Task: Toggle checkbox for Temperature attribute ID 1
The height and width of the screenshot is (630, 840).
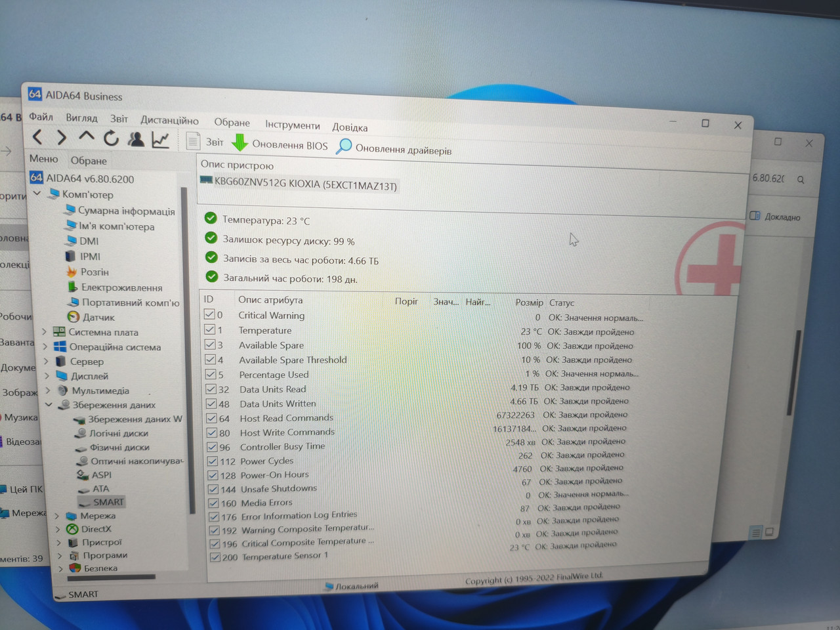Action: tap(210, 329)
